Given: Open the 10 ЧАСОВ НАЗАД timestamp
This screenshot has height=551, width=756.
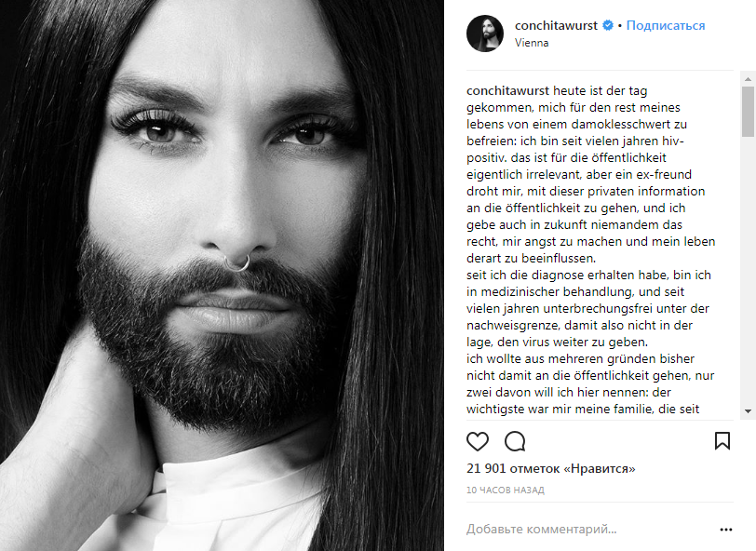Looking at the screenshot, I should tap(506, 491).
